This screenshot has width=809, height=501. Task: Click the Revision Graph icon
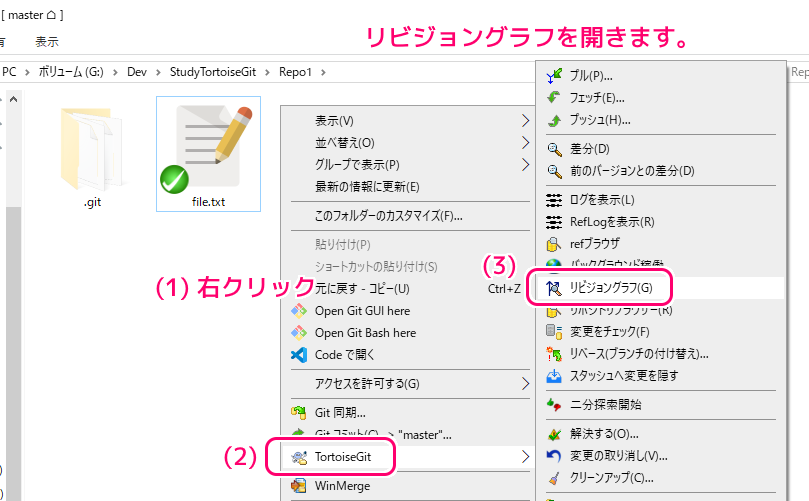pyautogui.click(x=554, y=288)
